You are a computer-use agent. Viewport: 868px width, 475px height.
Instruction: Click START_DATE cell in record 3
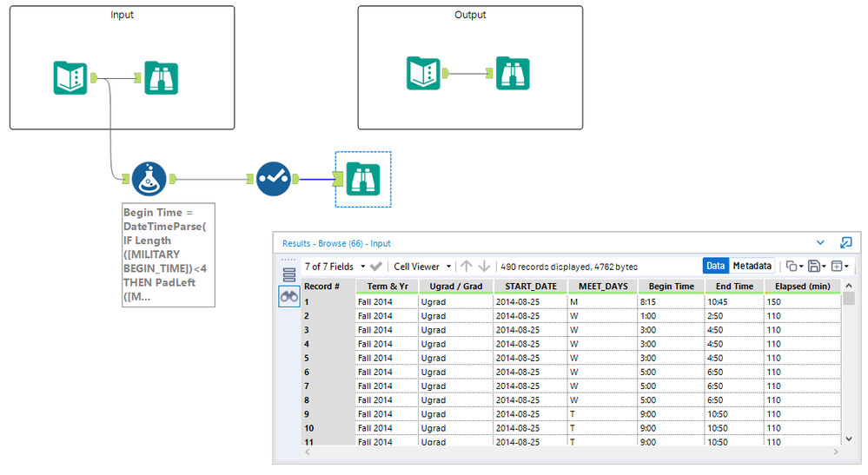tap(530, 330)
